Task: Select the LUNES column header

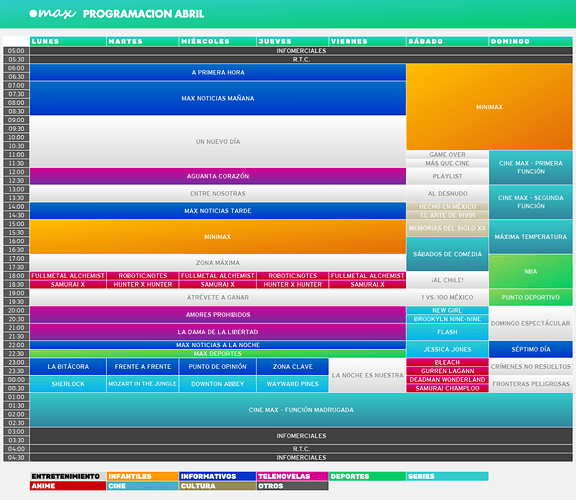Action: pos(68,41)
